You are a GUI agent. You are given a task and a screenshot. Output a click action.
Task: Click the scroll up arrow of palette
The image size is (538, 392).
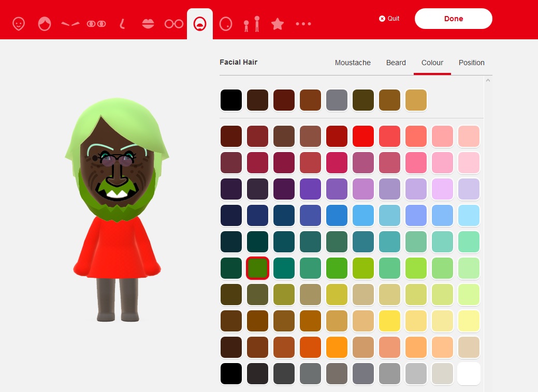[488, 80]
